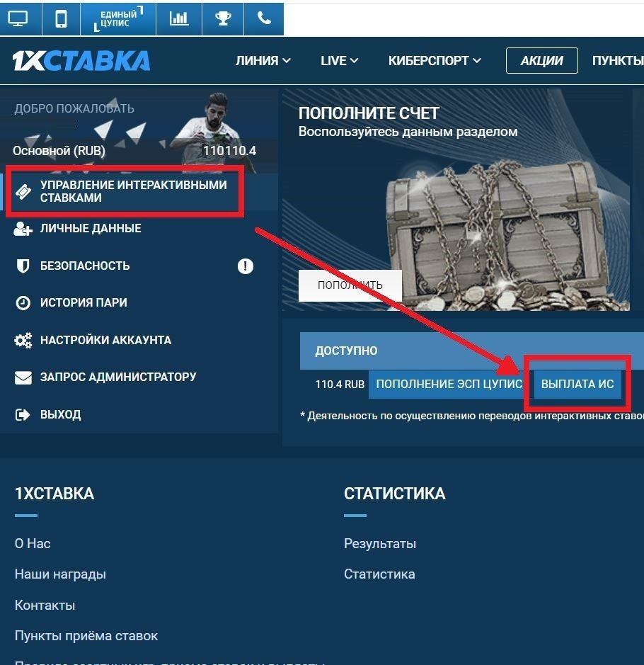Image resolution: width=644 pixels, height=665 pixels.
Task: Click the ВЫПЛАТА ИС button
Action: pos(577,385)
